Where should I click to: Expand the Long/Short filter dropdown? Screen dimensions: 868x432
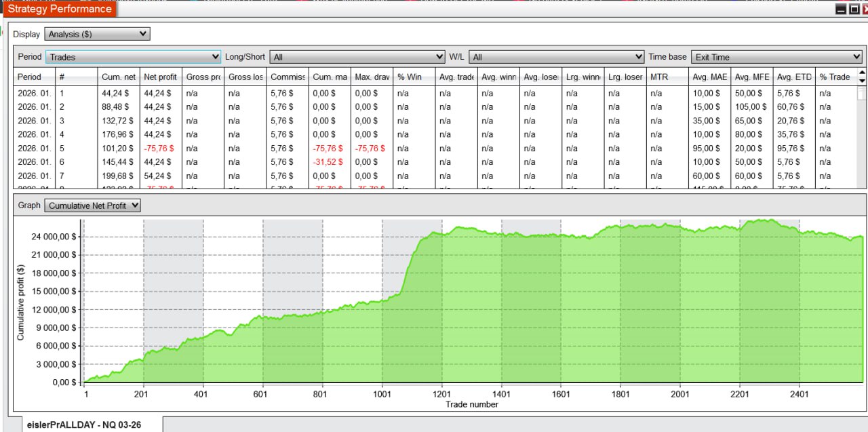(357, 57)
